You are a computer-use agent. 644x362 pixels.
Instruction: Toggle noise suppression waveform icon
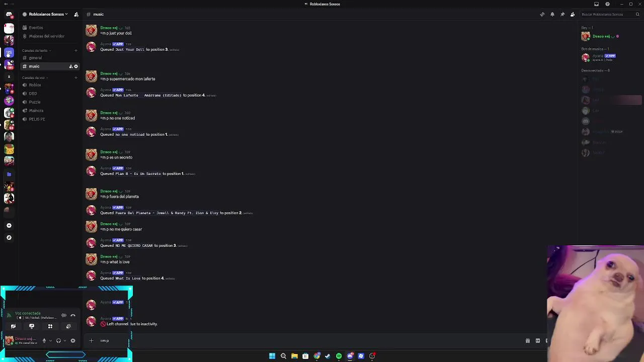[64, 315]
